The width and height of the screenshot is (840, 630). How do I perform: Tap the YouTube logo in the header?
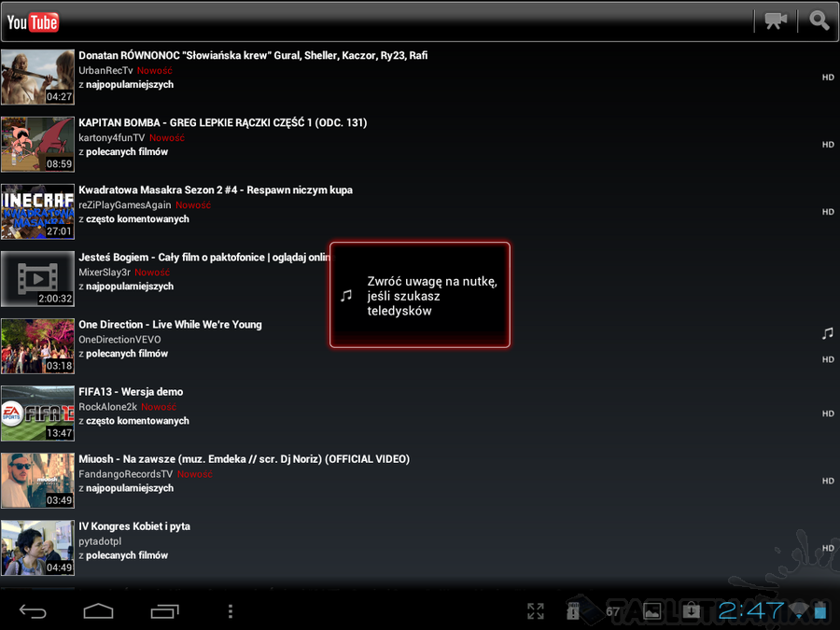click(33, 22)
